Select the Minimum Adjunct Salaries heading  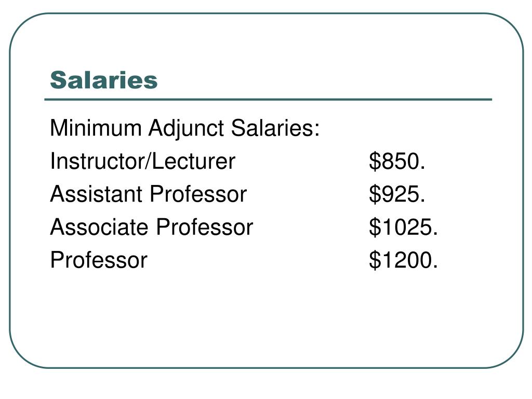coord(185,129)
